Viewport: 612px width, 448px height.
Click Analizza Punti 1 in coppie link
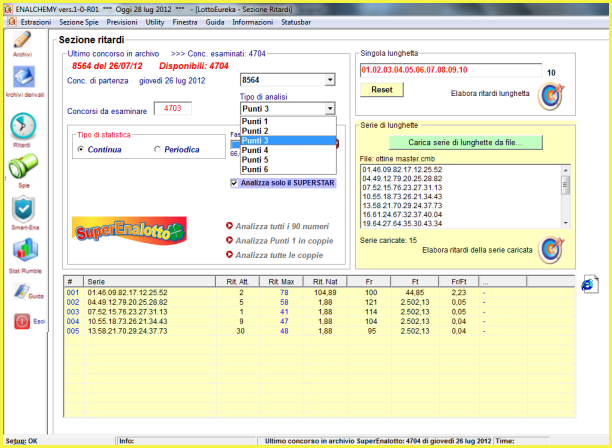point(284,240)
